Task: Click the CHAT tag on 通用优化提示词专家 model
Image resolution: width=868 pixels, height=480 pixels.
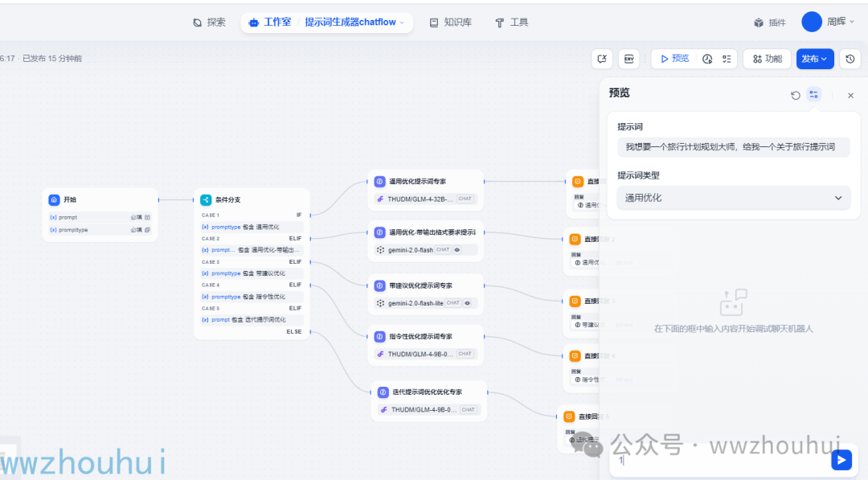Action: [465, 199]
